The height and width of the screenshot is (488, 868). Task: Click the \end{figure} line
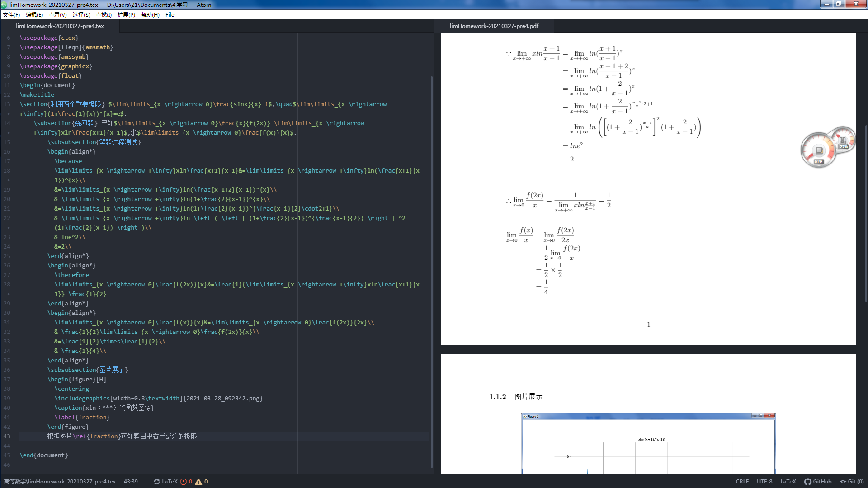click(68, 427)
